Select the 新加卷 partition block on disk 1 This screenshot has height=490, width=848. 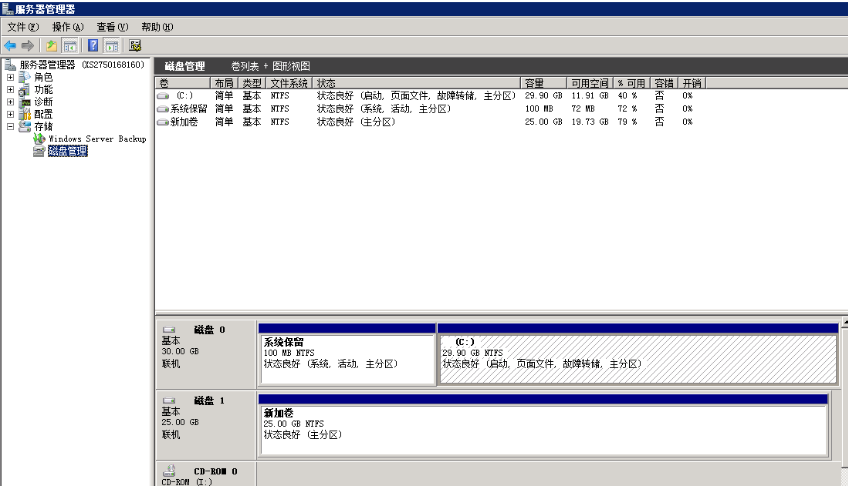(x=544, y=426)
